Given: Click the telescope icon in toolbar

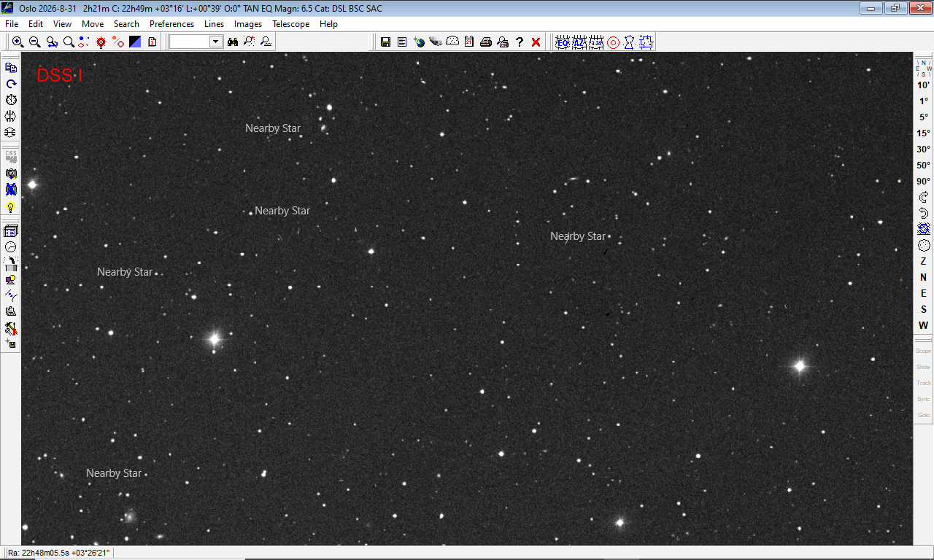Looking at the screenshot, I should click(436, 42).
